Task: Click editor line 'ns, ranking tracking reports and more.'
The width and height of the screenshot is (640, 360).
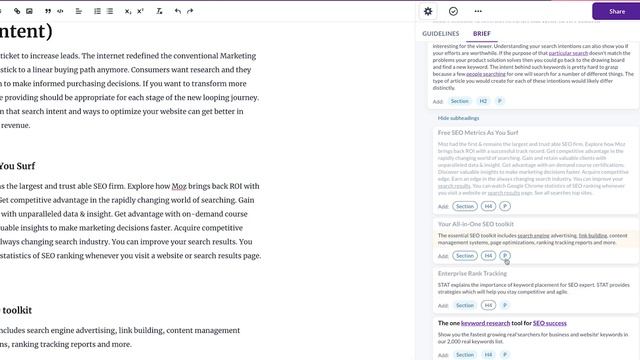Action: pyautogui.click(x=66, y=344)
